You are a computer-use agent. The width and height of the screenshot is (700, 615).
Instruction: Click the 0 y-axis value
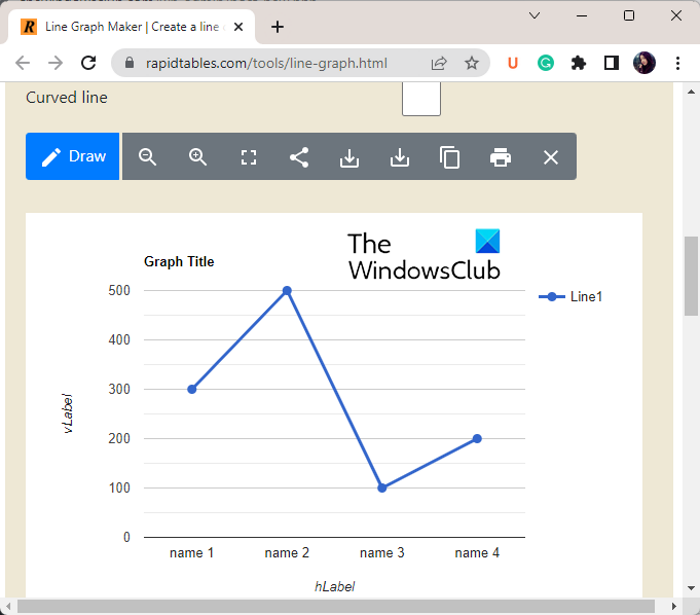point(127,537)
